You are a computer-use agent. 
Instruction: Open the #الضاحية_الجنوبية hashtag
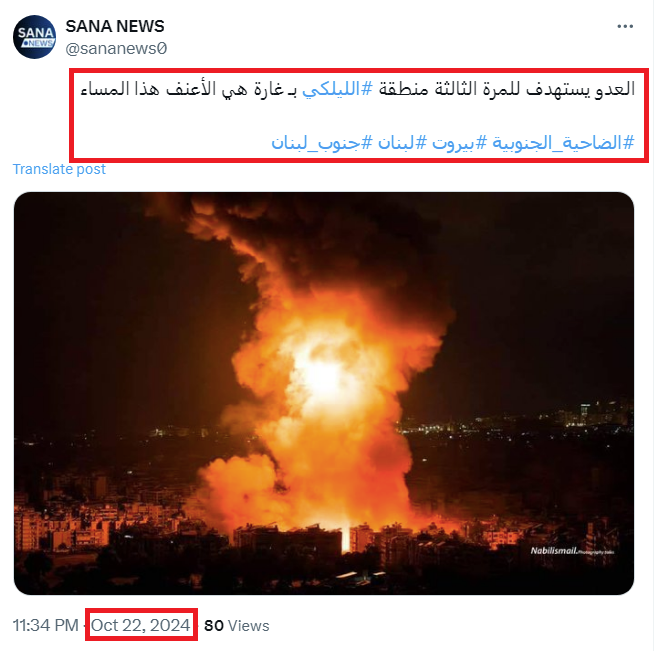[563, 143]
